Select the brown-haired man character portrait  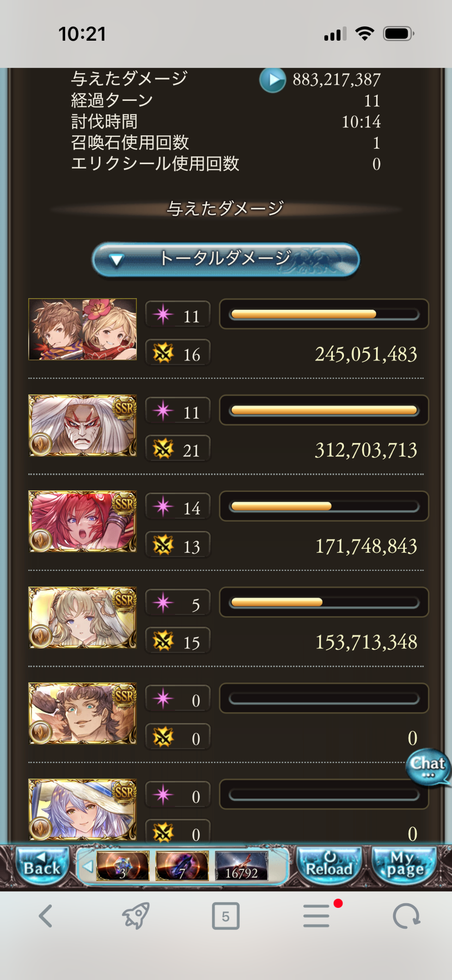83,713
